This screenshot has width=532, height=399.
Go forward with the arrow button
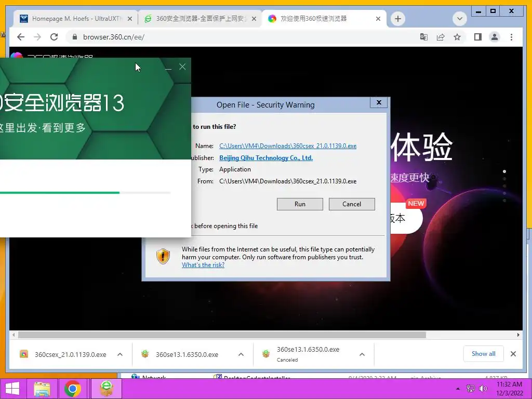(x=37, y=37)
